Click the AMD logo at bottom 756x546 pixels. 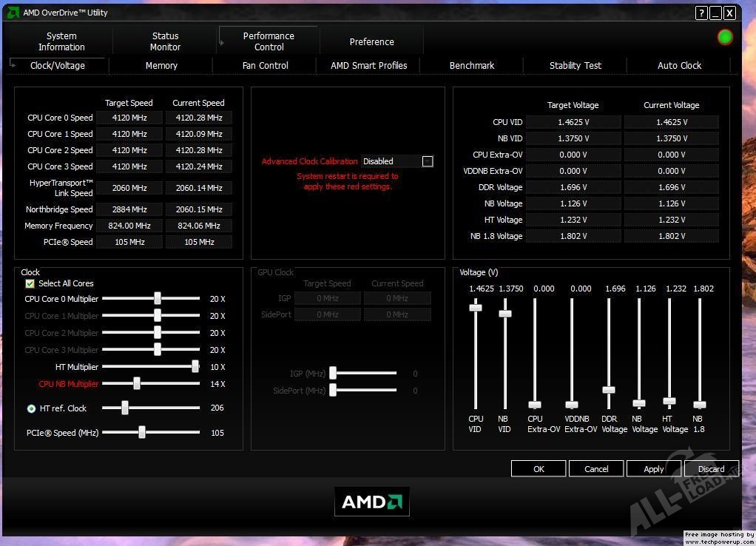point(371,502)
